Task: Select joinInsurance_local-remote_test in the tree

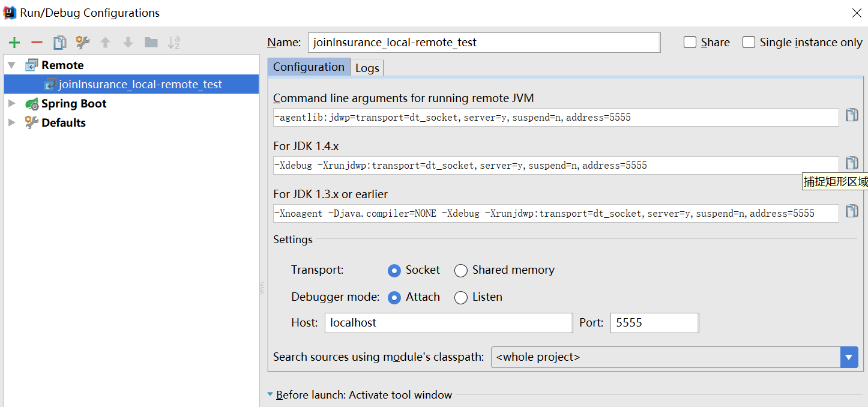Action: [140, 85]
